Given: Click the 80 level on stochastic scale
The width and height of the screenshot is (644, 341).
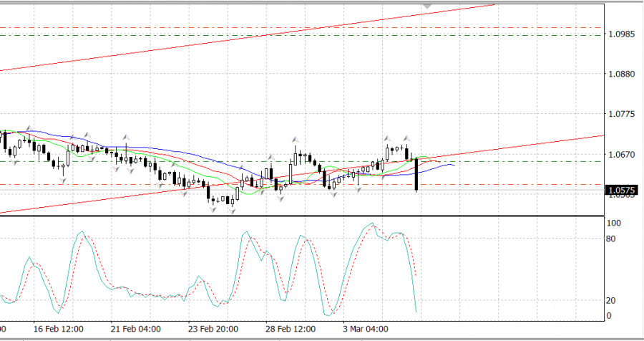Looking at the screenshot, I should tap(613, 239).
